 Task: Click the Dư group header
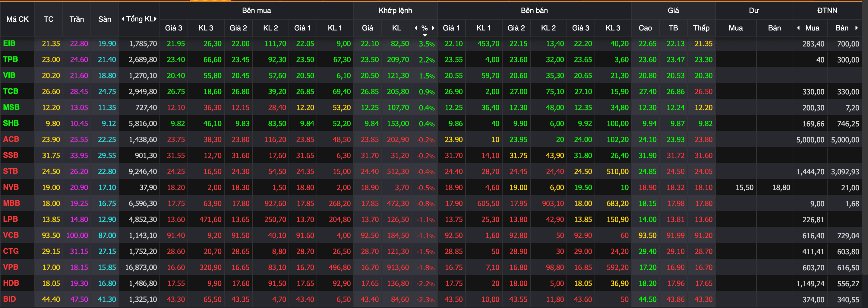(754, 11)
